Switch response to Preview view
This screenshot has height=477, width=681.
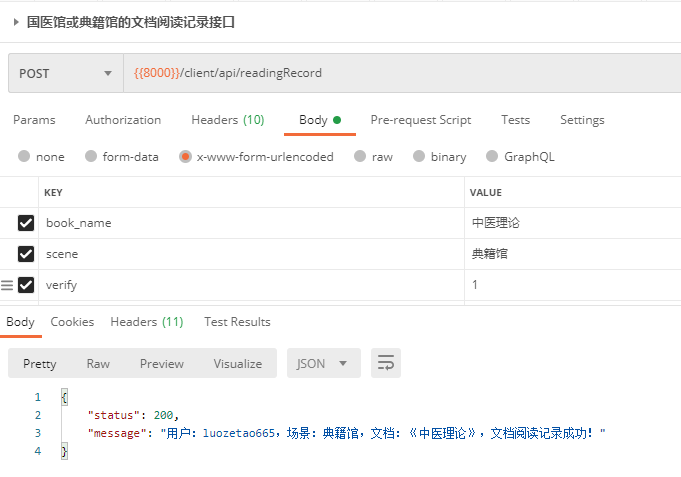pyautogui.click(x=161, y=363)
